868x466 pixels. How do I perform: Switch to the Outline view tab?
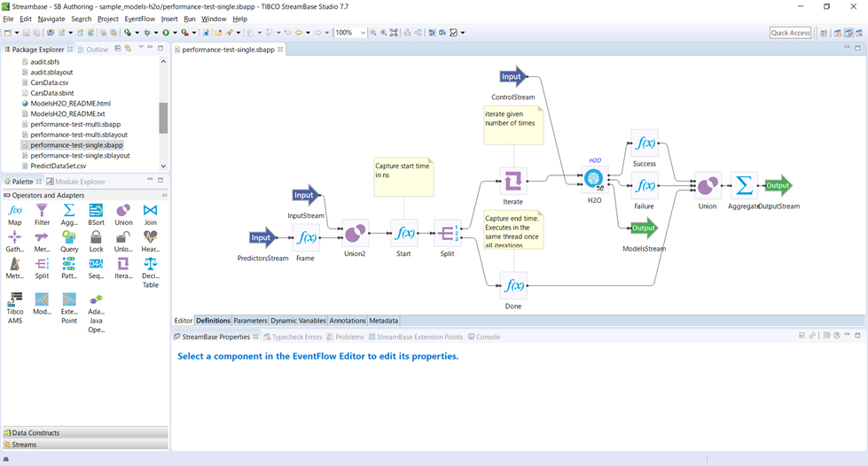pyautogui.click(x=92, y=50)
